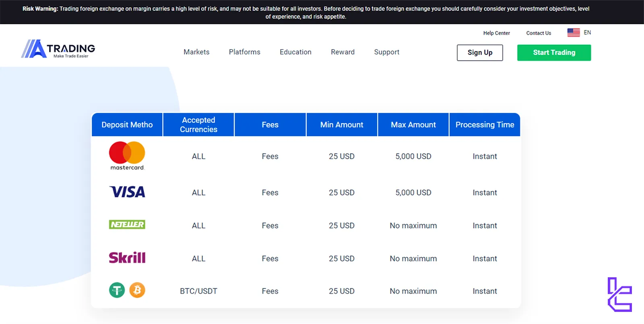The width and height of the screenshot is (644, 324).
Task: Open the Education menu
Action: point(295,52)
